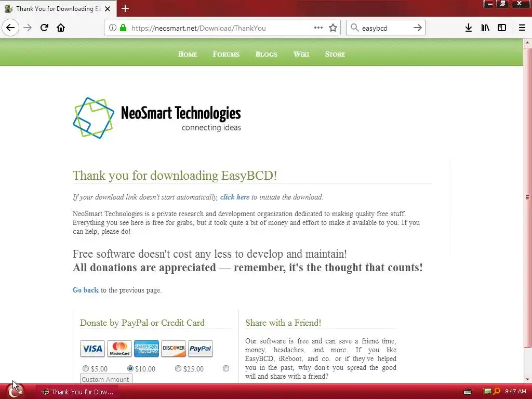Viewport: 532px width, 399px height.
Task: Go back using the browser back arrow
Action: 10,28
